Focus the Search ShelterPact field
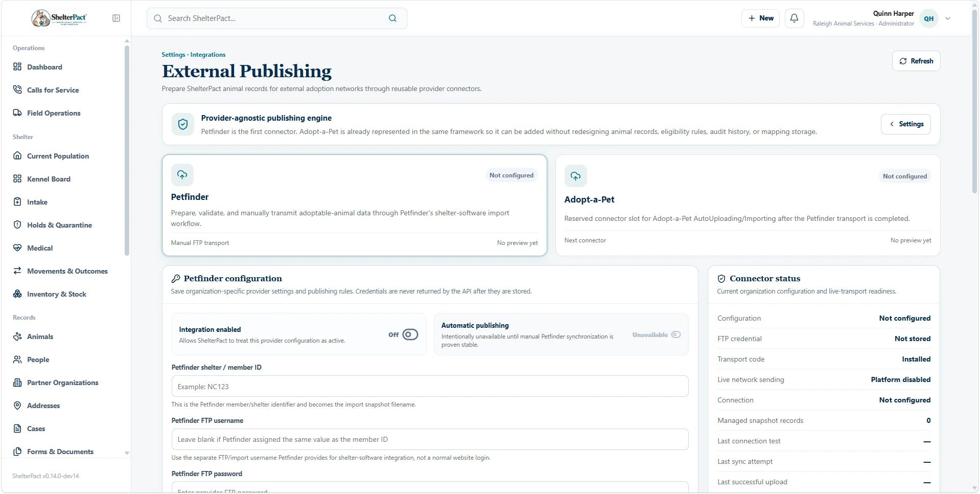This screenshot has height=494, width=980. point(276,18)
